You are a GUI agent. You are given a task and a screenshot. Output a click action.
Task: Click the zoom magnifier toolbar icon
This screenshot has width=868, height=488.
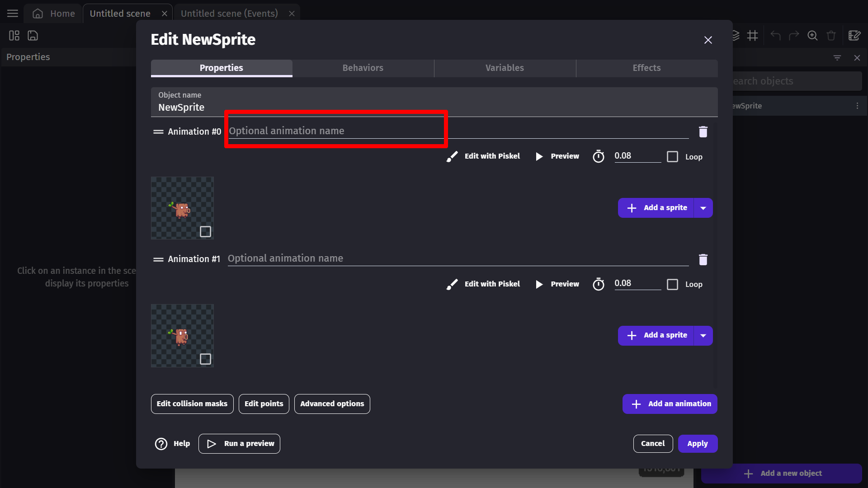tap(812, 35)
